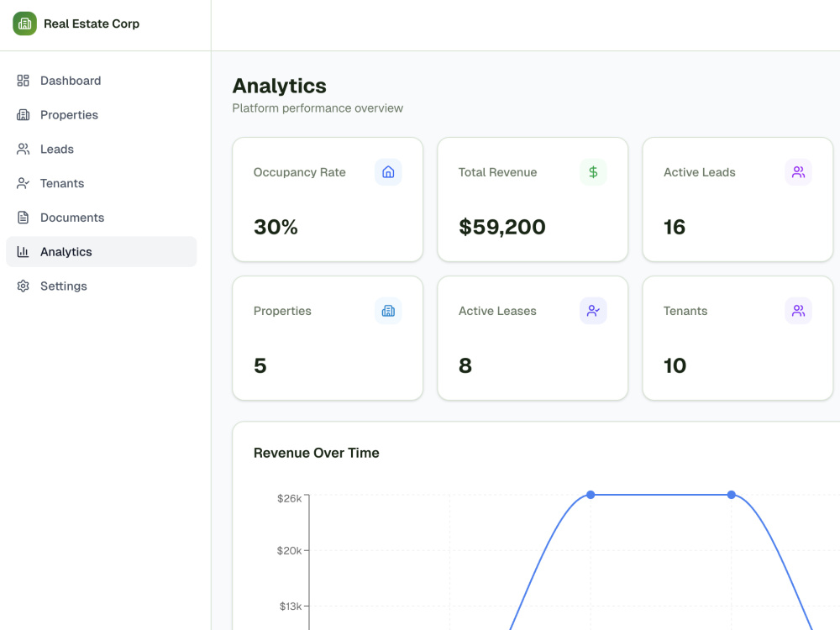Click the $20k axis label
Viewport: 840px width, 630px height.
point(289,551)
